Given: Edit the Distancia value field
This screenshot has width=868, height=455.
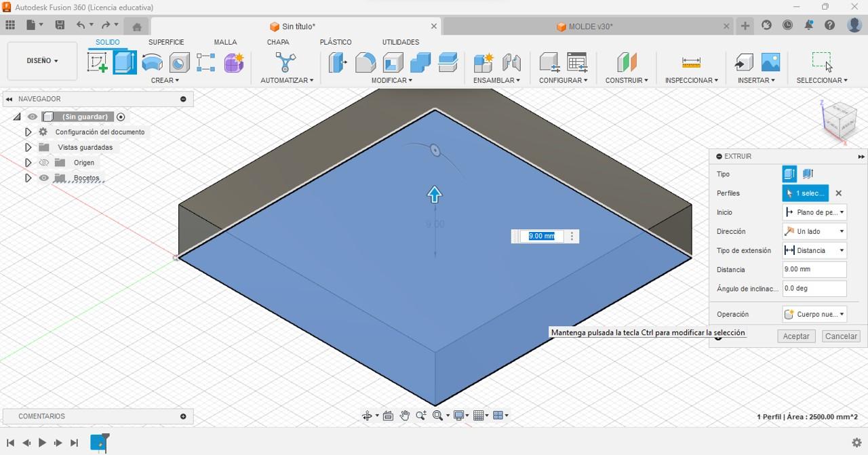Looking at the screenshot, I should pos(814,269).
